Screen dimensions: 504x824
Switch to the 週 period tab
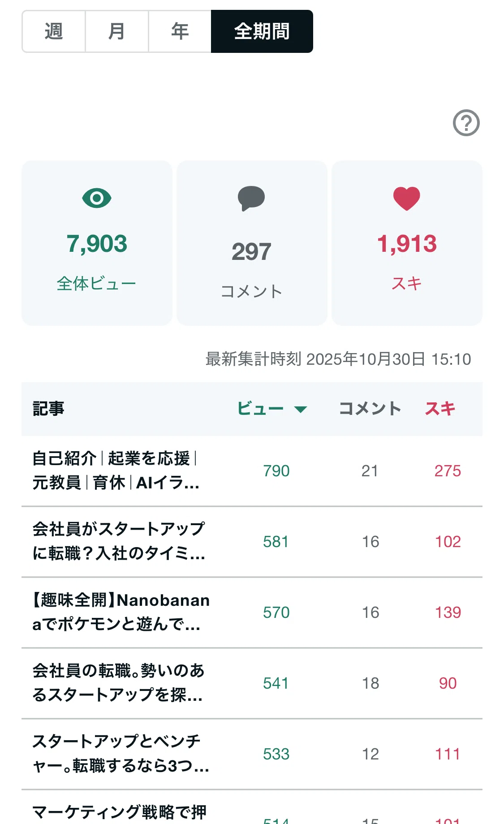54,31
